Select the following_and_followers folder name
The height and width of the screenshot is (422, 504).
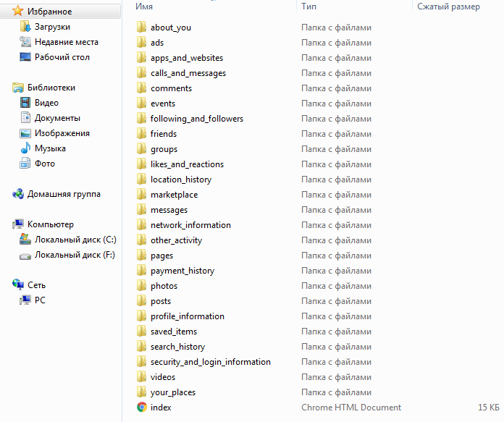pos(197,119)
